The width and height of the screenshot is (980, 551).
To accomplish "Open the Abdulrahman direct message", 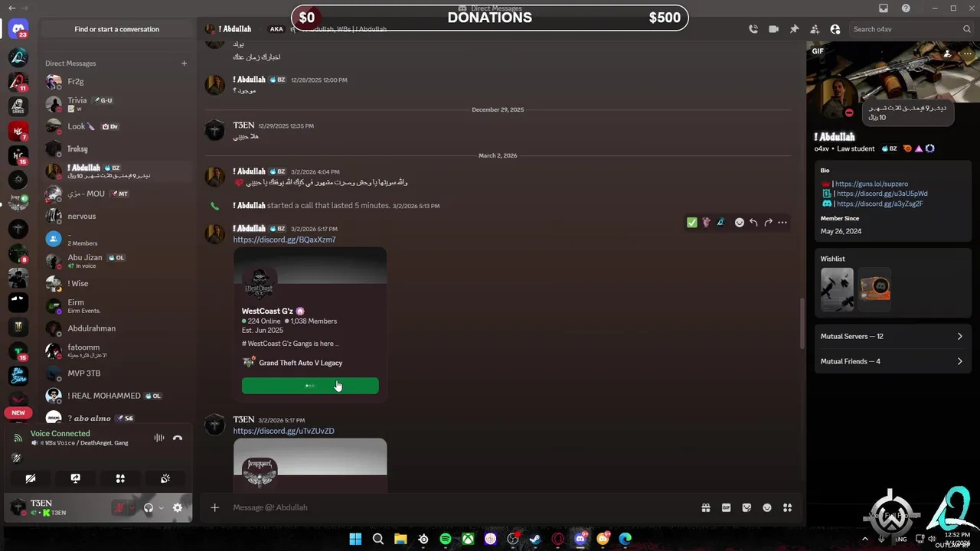I will click(117, 328).
